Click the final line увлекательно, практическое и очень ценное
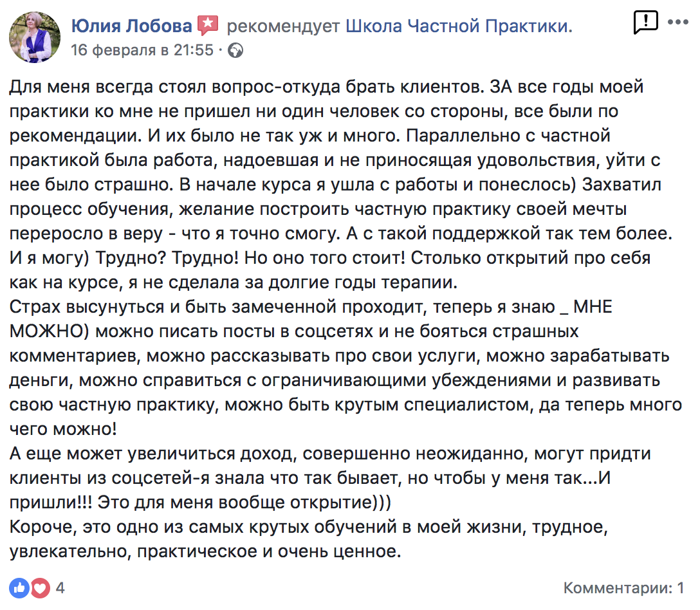The image size is (700, 610). tap(205, 551)
